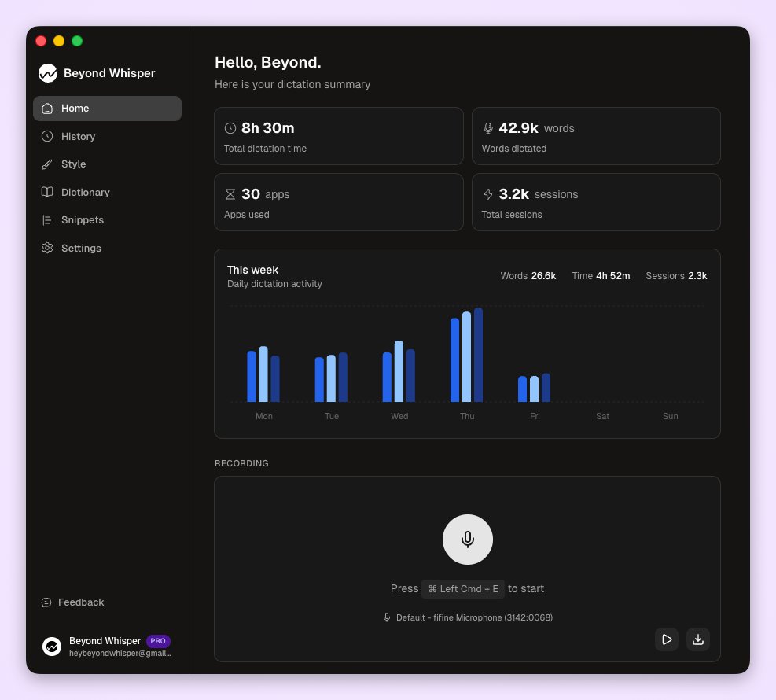Click the Sat label on chart axis
The image size is (776, 700).
[602, 416]
